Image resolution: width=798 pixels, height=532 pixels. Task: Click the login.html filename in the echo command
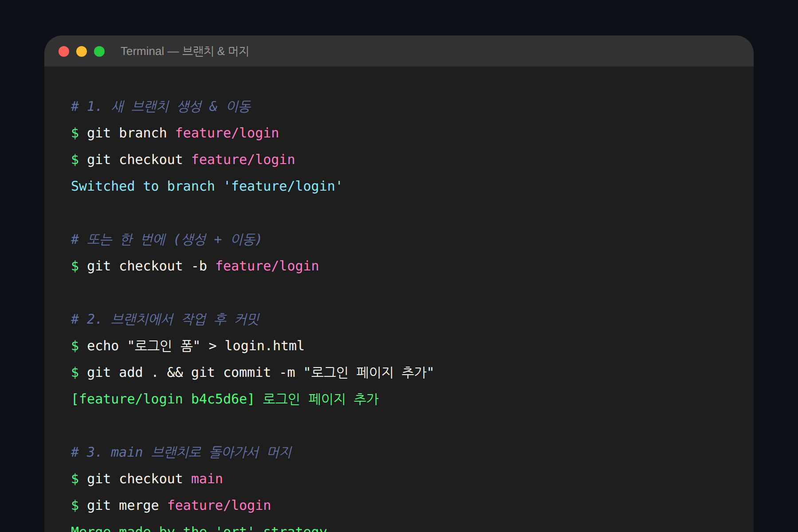(264, 345)
